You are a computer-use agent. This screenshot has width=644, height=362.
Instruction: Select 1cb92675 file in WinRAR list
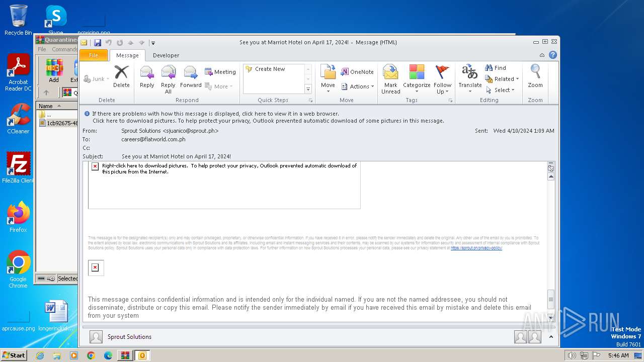(59, 123)
